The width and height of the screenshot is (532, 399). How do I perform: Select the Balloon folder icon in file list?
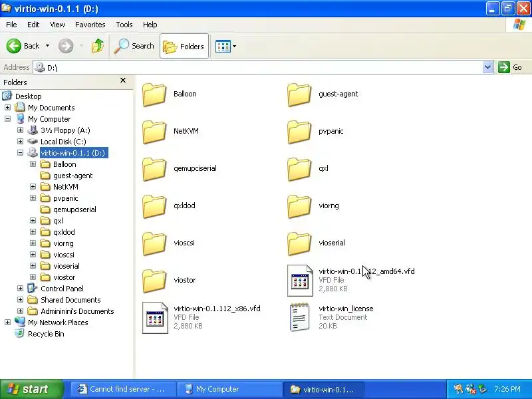point(154,94)
